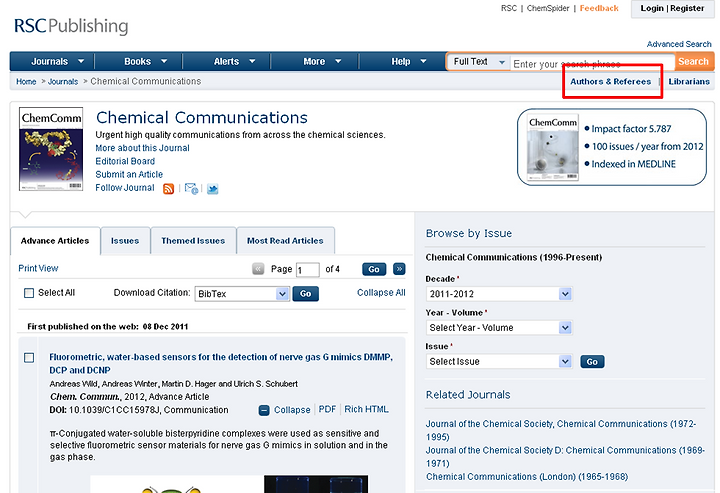Image resolution: width=720 pixels, height=493 pixels.
Task: Open Journal of the Chemical Society D link
Action: (x=565, y=457)
